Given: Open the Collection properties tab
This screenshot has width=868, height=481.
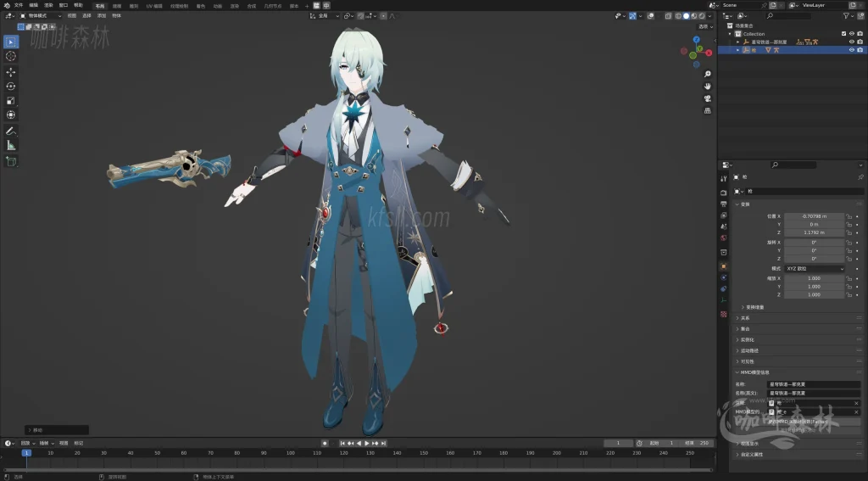Looking at the screenshot, I should coord(724,252).
